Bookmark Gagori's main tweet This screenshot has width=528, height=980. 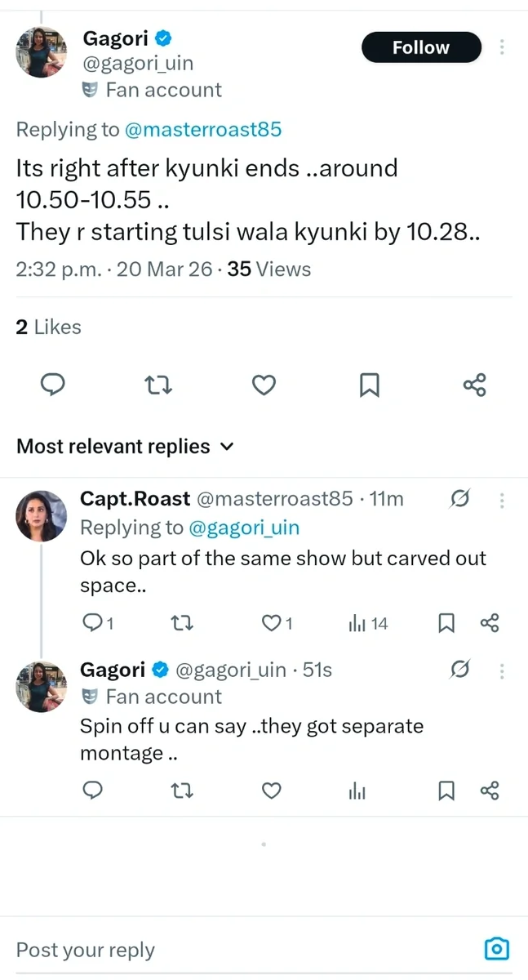[x=369, y=385]
